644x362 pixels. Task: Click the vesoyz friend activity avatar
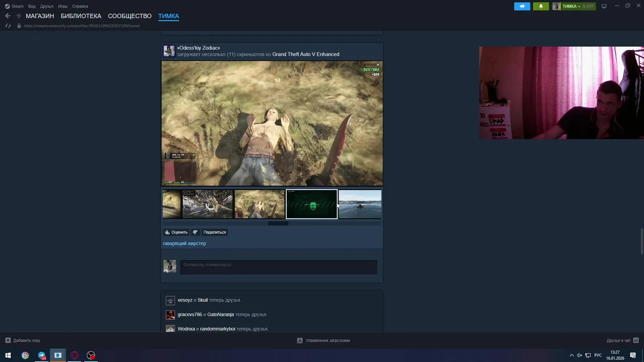click(170, 301)
